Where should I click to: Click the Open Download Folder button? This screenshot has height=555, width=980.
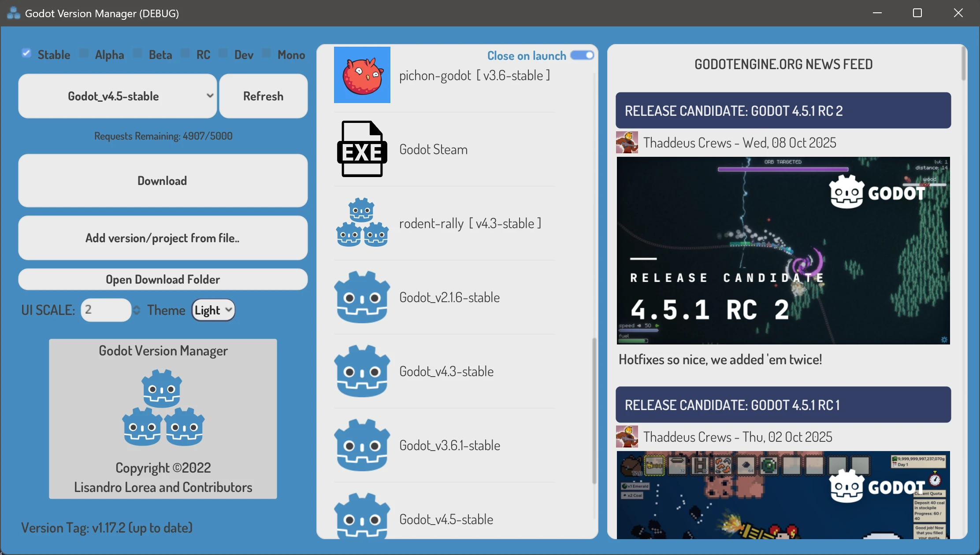(x=163, y=279)
